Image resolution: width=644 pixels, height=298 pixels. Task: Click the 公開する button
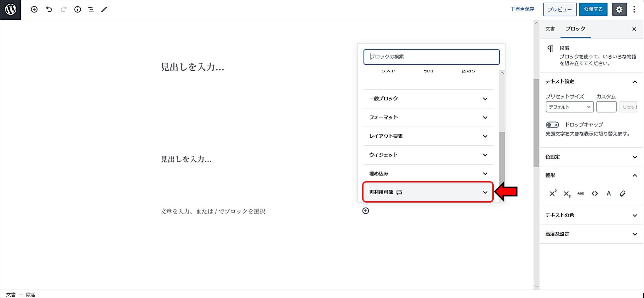coord(593,9)
